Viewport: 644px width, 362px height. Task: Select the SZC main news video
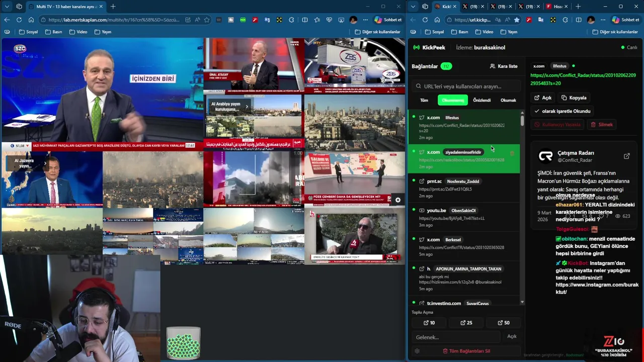point(102,94)
